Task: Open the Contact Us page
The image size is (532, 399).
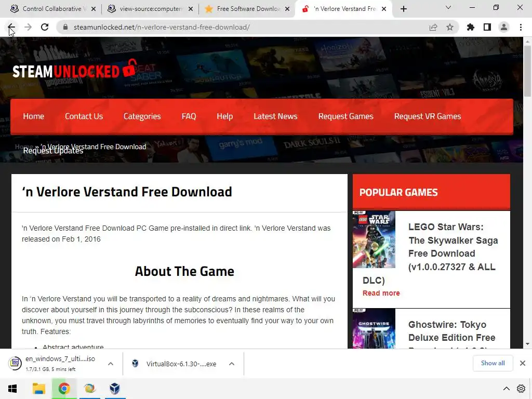Action: tap(84, 116)
